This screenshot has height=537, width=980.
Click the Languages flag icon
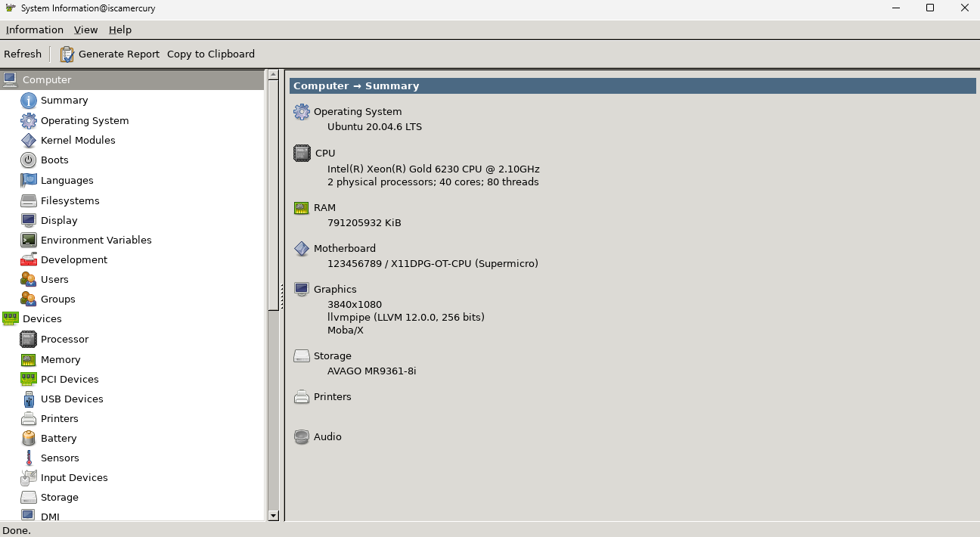[28, 180]
